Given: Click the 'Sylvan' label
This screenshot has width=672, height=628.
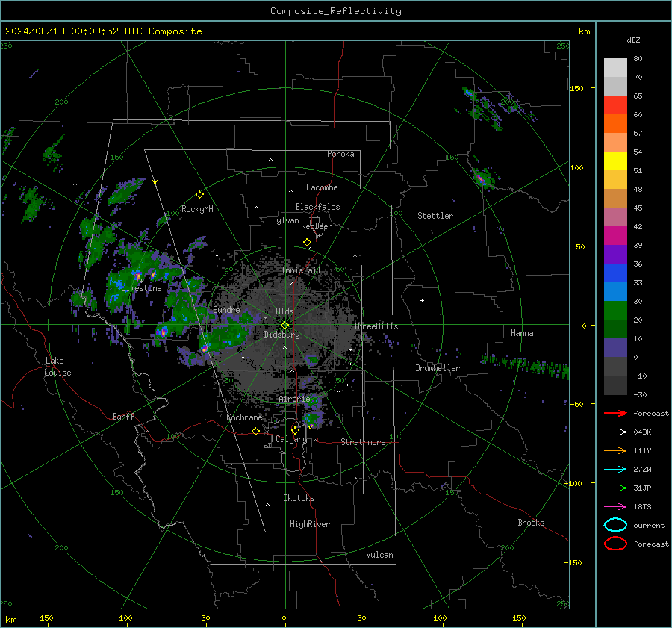Looking at the screenshot, I should 285,220.
